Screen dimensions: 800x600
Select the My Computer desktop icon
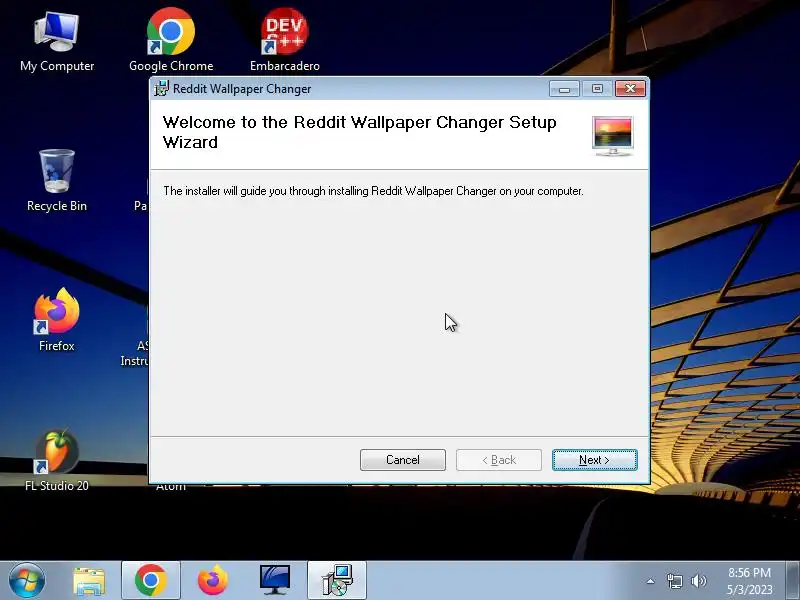[x=57, y=42]
